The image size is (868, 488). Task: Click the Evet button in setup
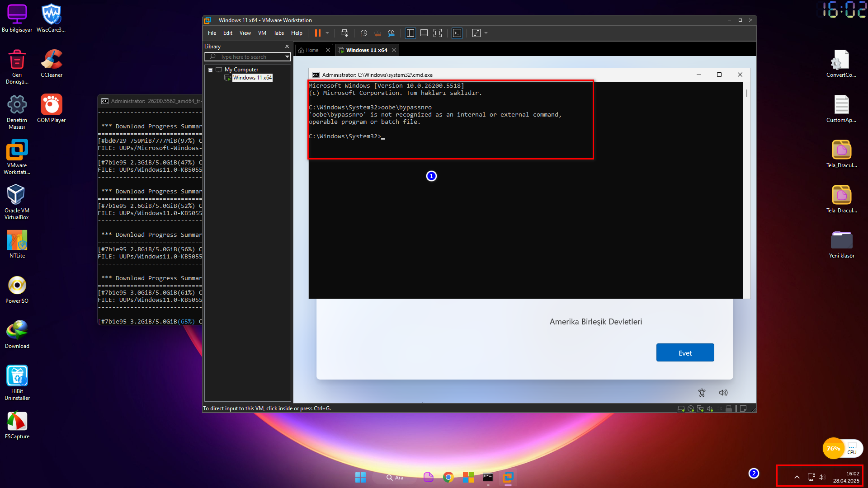(x=685, y=353)
